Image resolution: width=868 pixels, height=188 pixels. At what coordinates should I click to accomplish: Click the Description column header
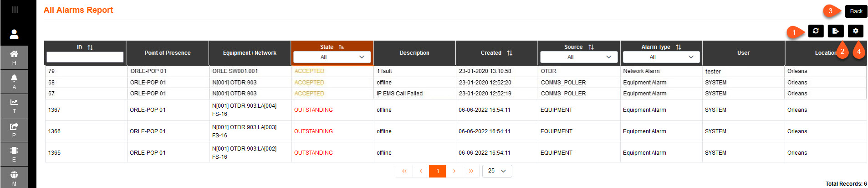[414, 53]
